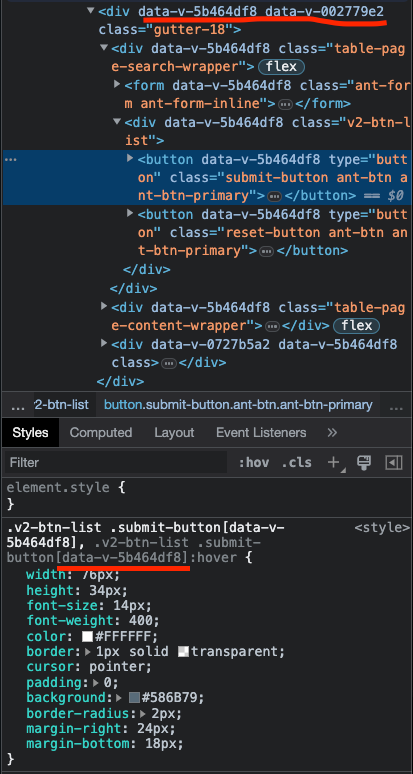Click the new style rule plus icon
Image resolution: width=413 pixels, height=774 pixels.
[334, 463]
